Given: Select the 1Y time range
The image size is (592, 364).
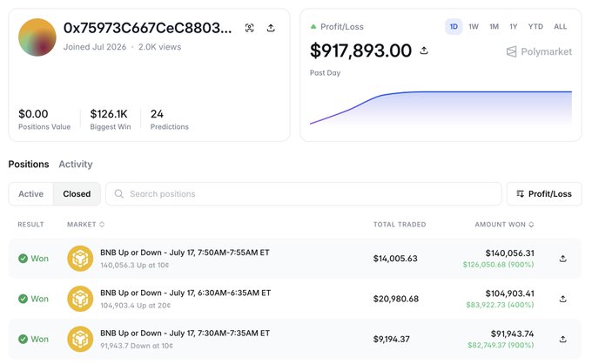Looking at the screenshot, I should (x=514, y=27).
